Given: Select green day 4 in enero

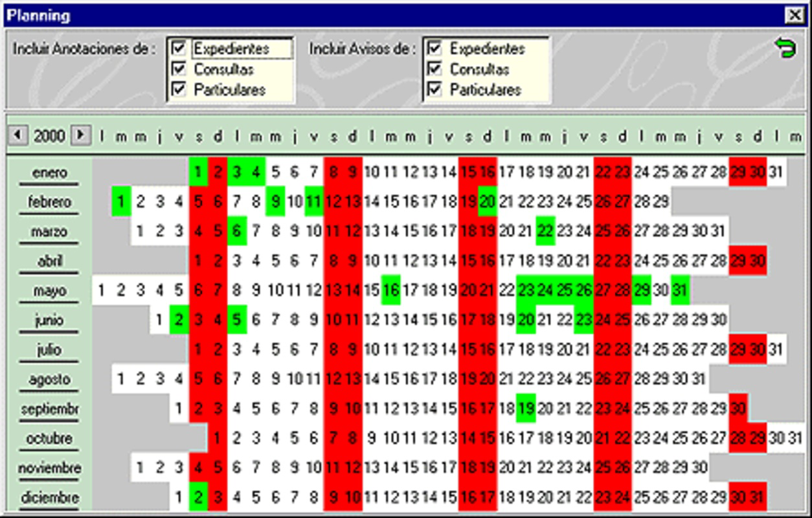Looking at the screenshot, I should pyautogui.click(x=256, y=172).
